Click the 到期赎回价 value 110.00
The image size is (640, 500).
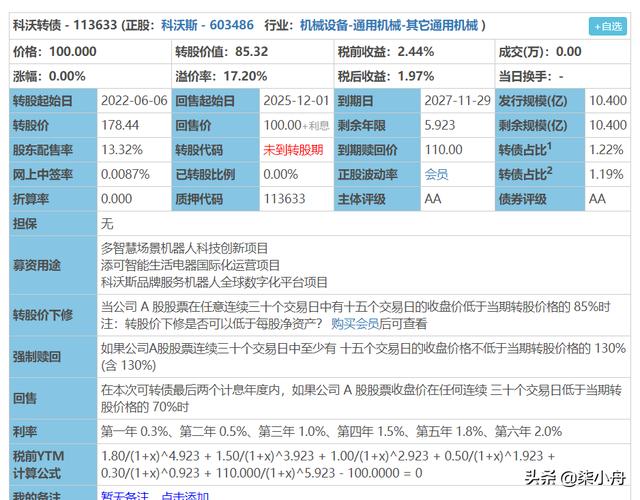[443, 150]
